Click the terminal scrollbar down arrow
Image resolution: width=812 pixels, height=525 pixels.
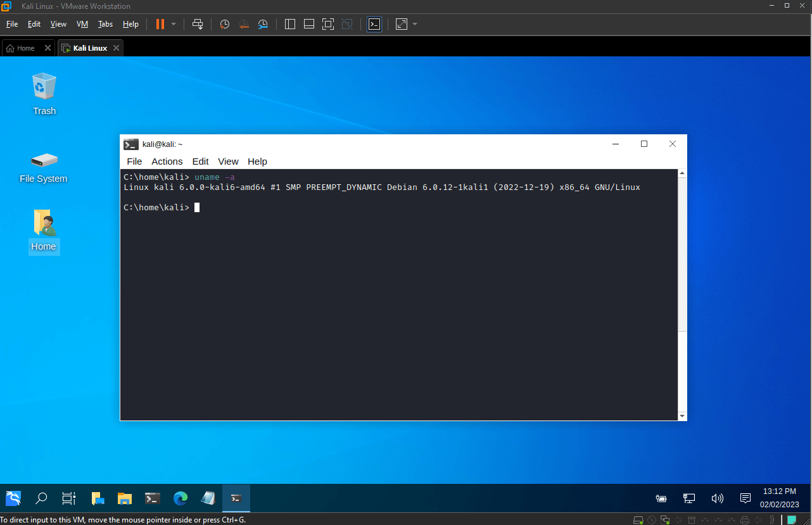682,415
